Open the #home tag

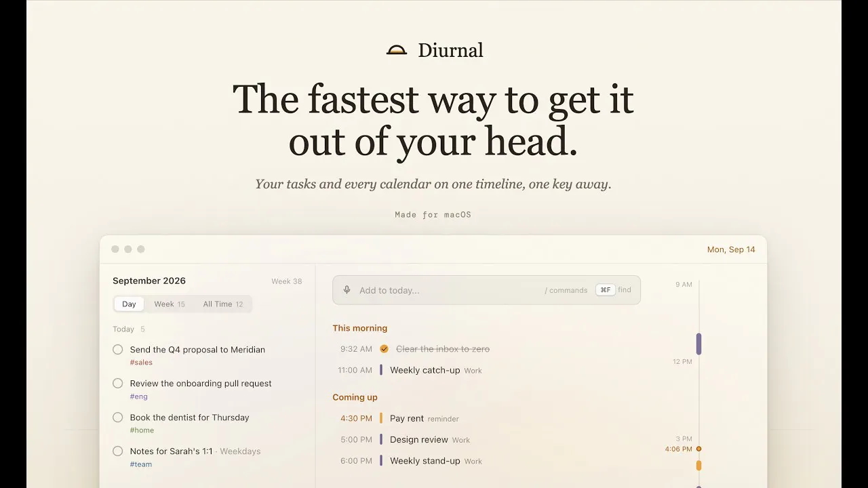point(142,430)
